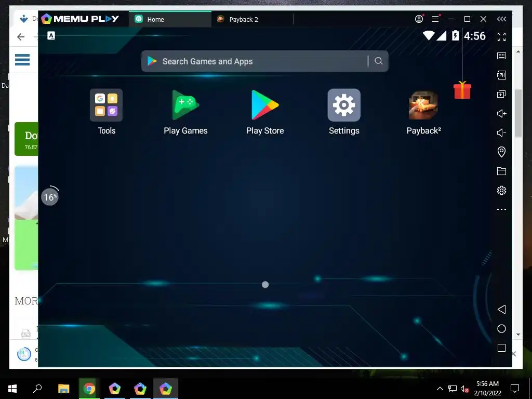Viewport: 532px width, 399px height.
Task: Open the shared folder icon
Action: click(501, 171)
